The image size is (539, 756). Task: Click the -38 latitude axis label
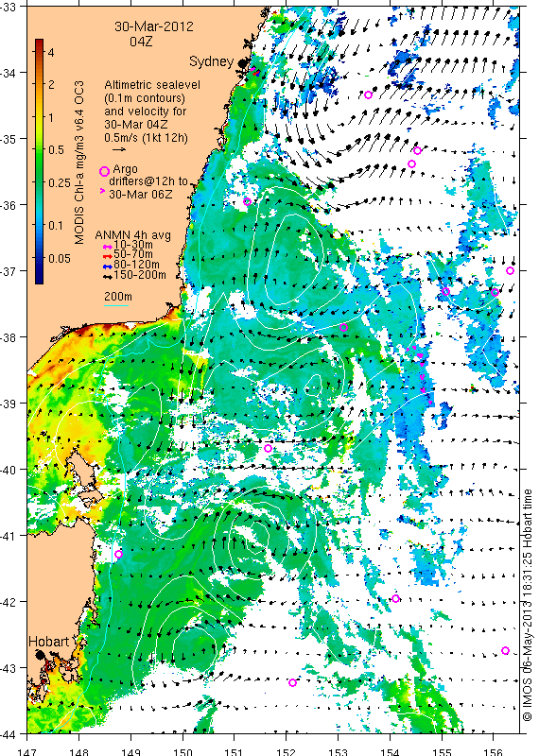tap(9, 337)
